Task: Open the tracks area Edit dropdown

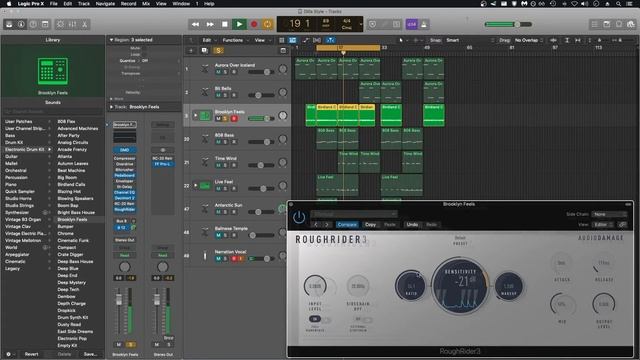Action: 209,40
